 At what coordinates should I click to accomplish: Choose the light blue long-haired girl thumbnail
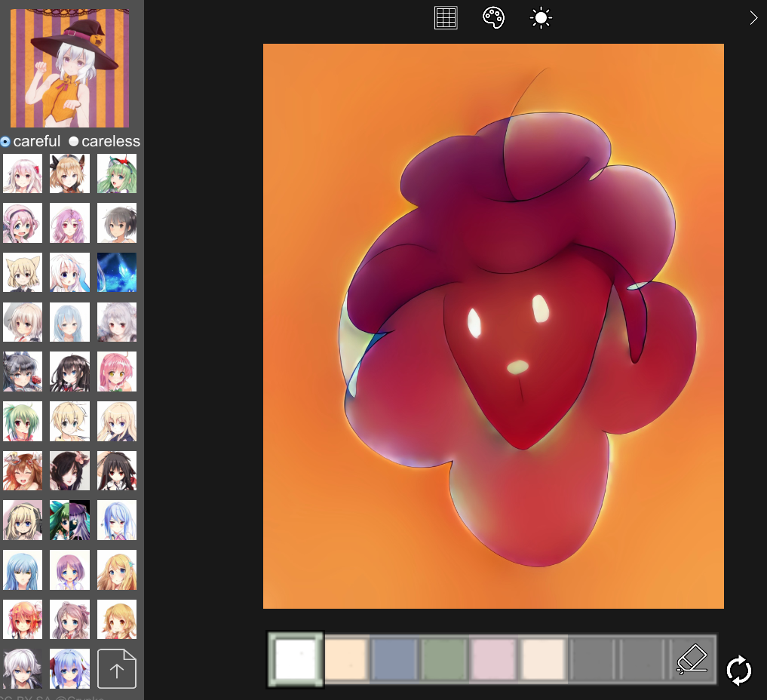click(x=69, y=322)
